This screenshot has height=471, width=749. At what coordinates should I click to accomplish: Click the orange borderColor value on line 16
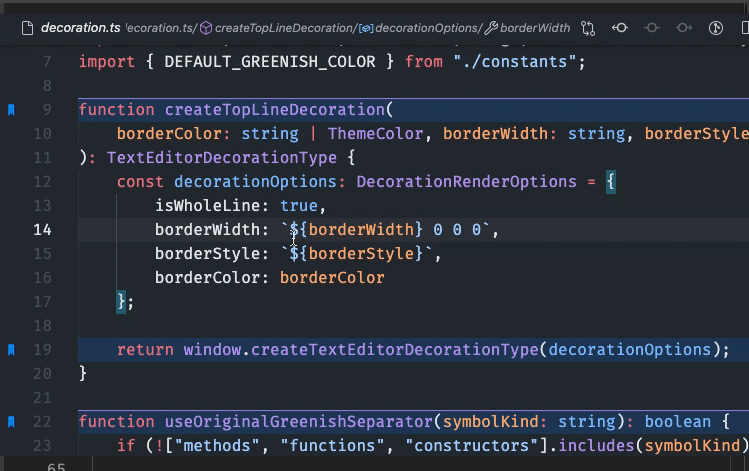(x=332, y=278)
